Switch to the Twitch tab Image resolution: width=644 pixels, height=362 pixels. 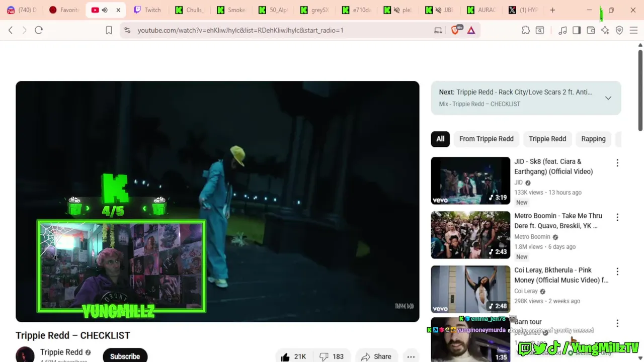(147, 10)
